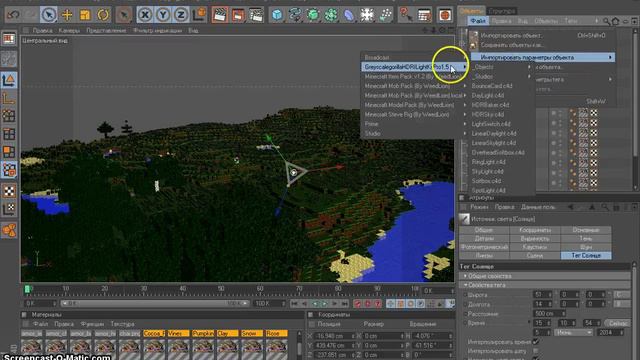The width and height of the screenshot is (640, 360).
Task: Open the light objects icon
Action: pyautogui.click(x=385, y=15)
